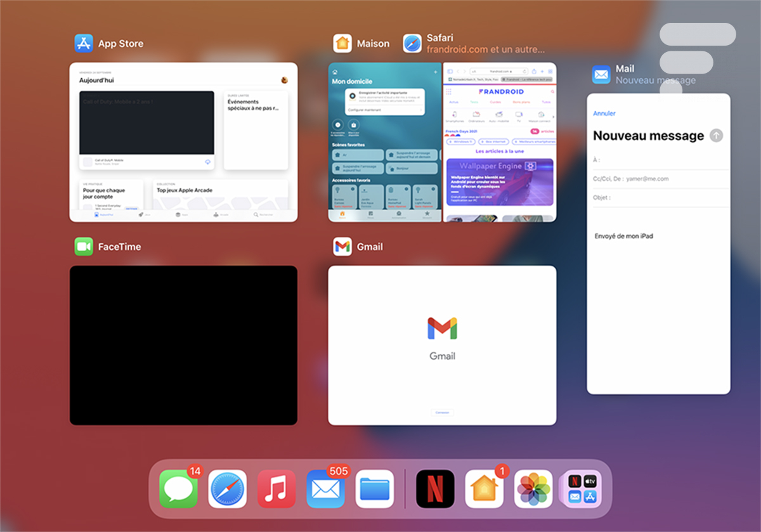The width and height of the screenshot is (761, 532).
Task: Tap the Safari address bar showing frandroid.com
Action: coord(498,72)
